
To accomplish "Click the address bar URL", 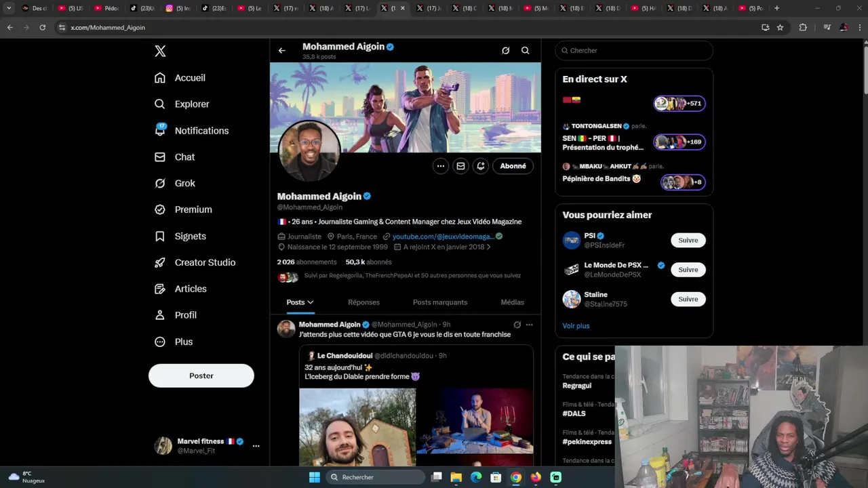I will click(108, 28).
